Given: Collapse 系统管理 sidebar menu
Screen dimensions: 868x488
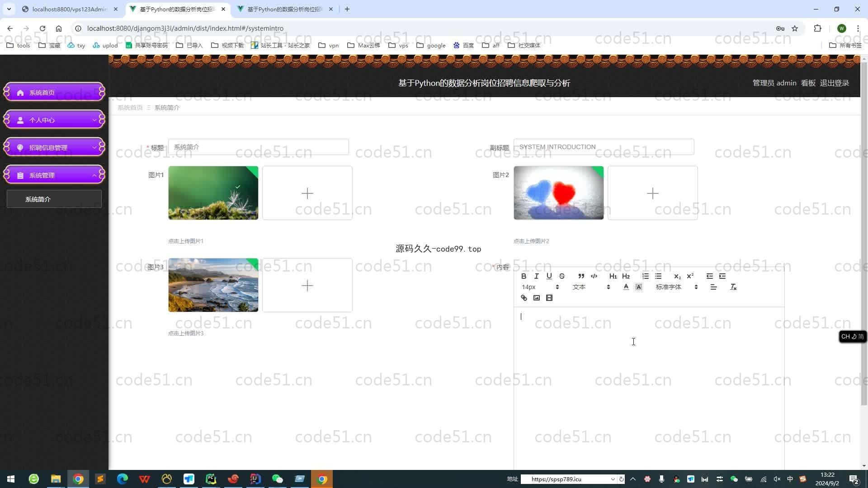Looking at the screenshot, I should pyautogui.click(x=54, y=175).
